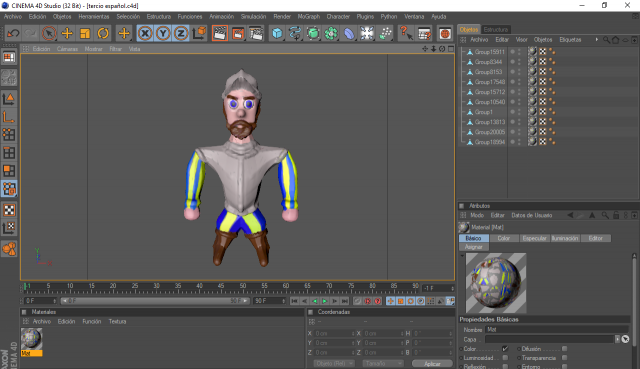Screen dimensions: 640x369
Task: Click the Nombre field containing Mat
Action: click(557, 329)
